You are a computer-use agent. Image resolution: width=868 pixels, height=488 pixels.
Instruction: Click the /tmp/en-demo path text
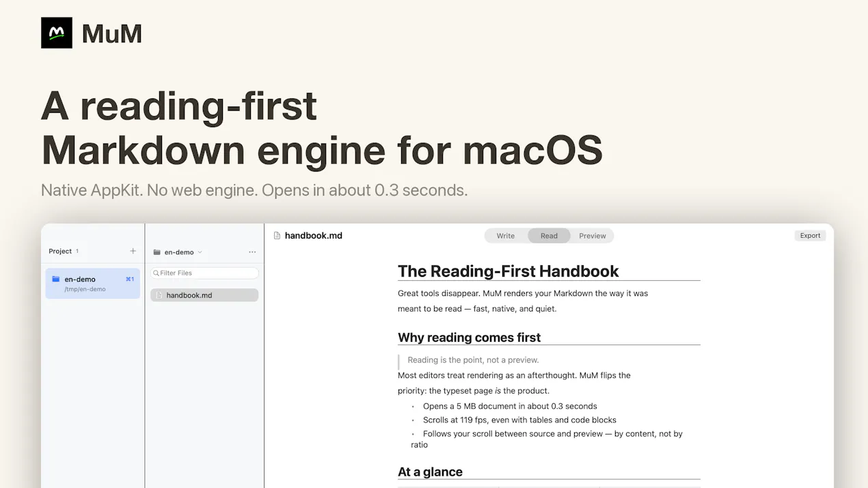coord(85,289)
